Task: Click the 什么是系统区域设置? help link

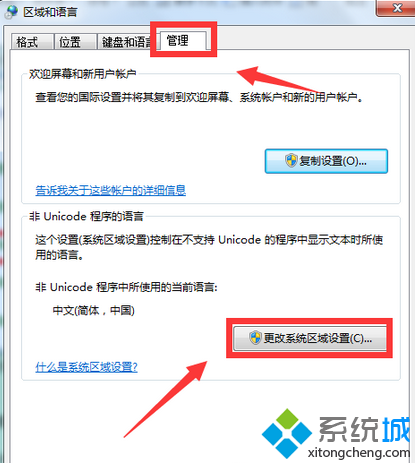Action: coord(86,367)
